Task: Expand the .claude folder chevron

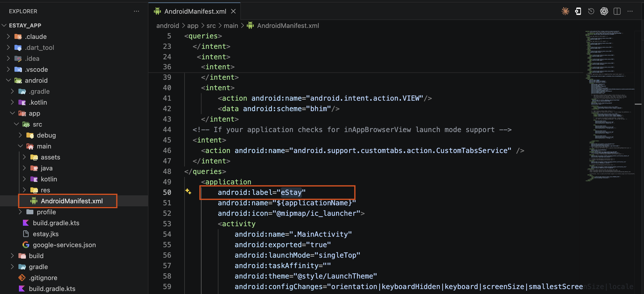Action: click(8, 37)
